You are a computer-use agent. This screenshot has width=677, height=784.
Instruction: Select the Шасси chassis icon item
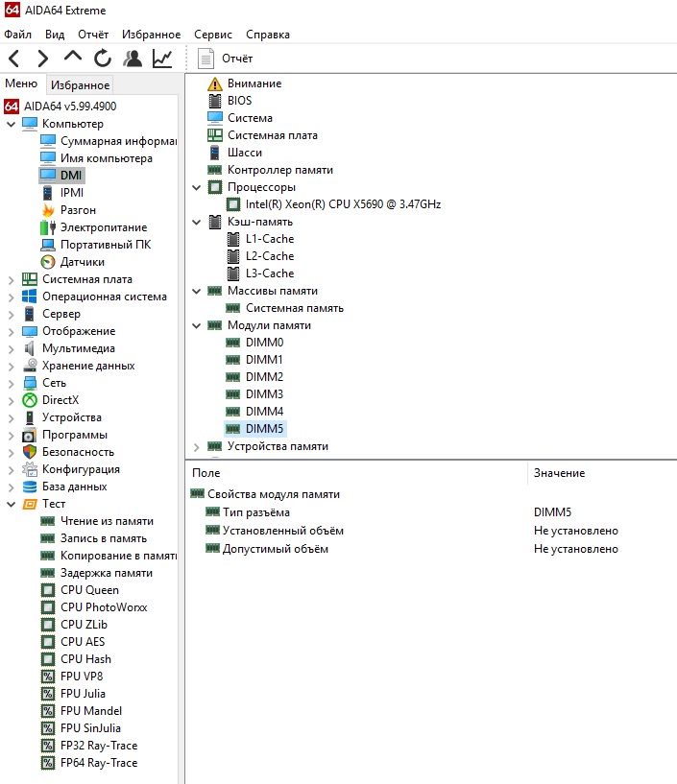(x=215, y=153)
